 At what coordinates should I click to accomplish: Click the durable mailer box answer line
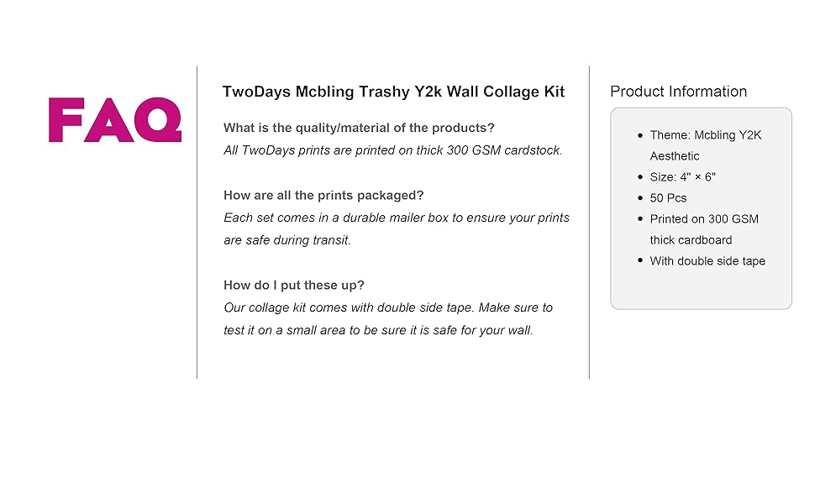397,218
